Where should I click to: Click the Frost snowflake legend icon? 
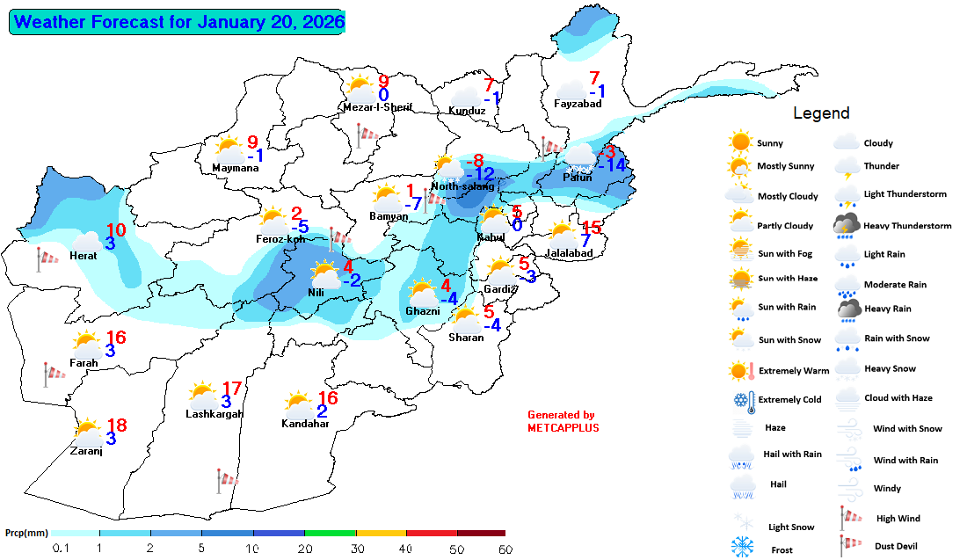[743, 547]
